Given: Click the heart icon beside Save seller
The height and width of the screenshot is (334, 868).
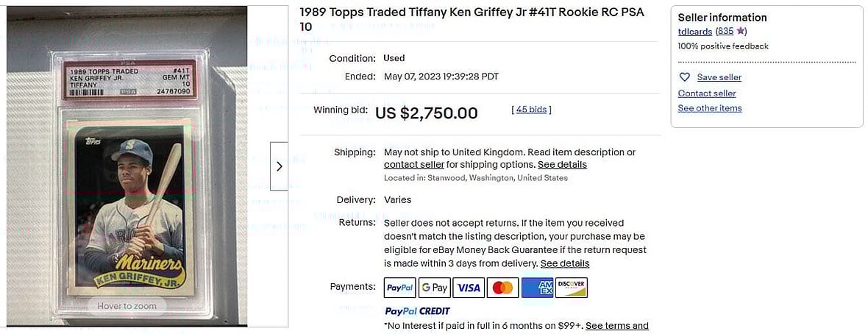Looking at the screenshot, I should [685, 77].
